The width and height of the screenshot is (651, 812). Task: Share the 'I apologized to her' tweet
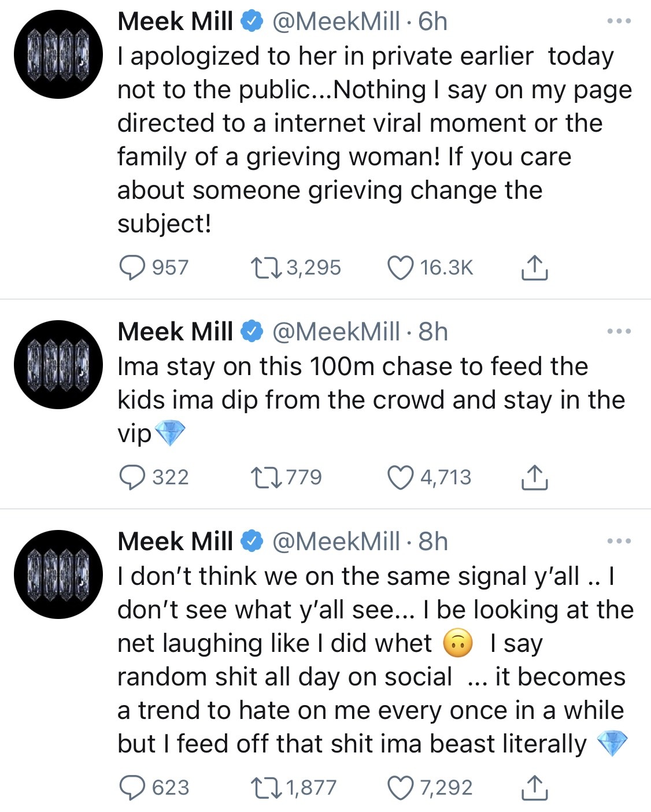coord(534,268)
